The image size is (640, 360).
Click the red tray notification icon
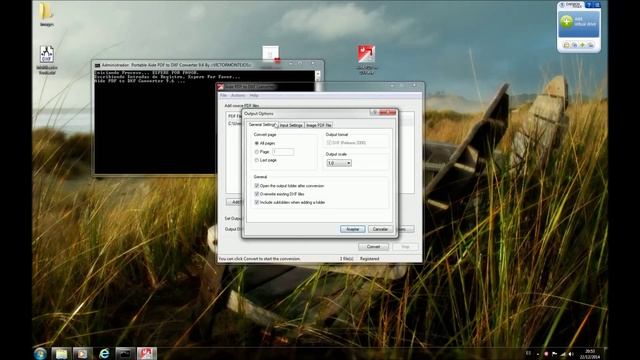(546, 354)
